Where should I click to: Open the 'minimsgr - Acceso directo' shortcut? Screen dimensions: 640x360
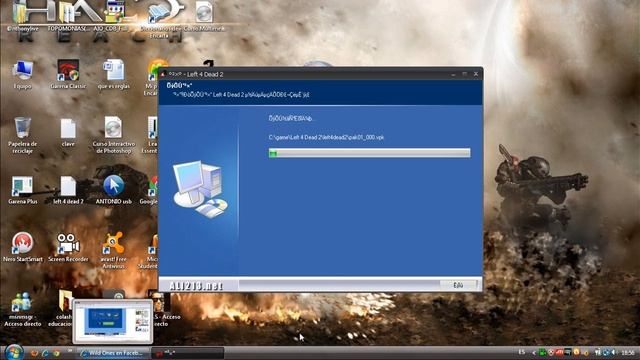[22, 309]
